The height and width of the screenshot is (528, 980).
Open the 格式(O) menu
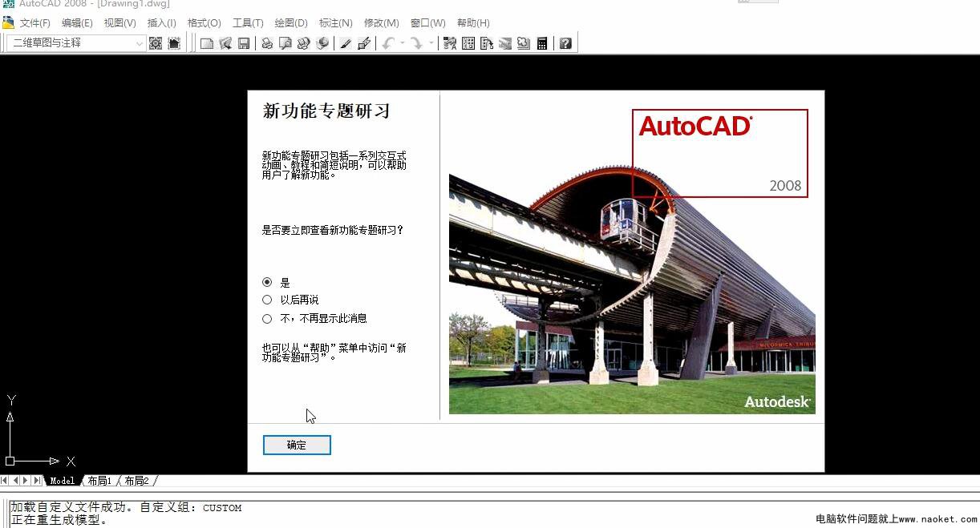click(x=204, y=23)
